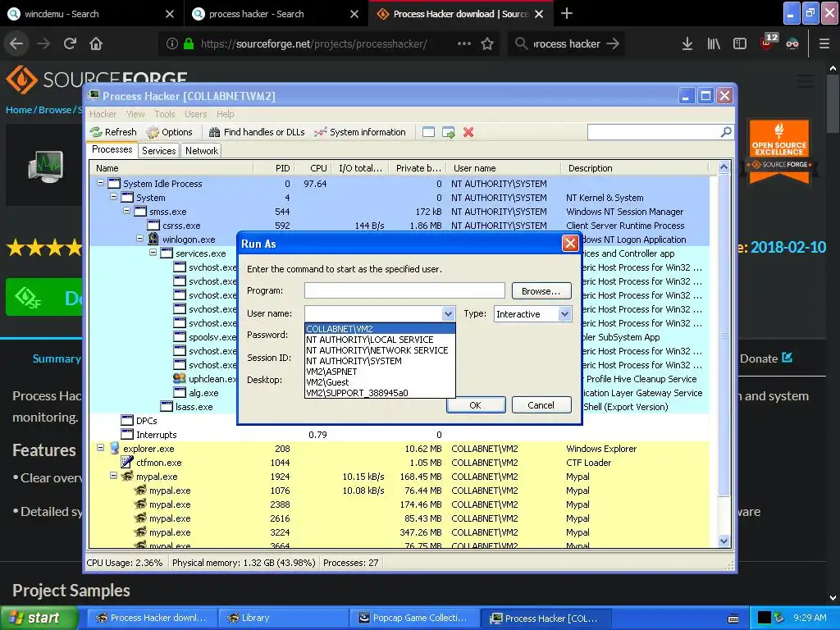This screenshot has height=630, width=840.
Task: Open the Firefox Library icon
Action: [x=714, y=44]
